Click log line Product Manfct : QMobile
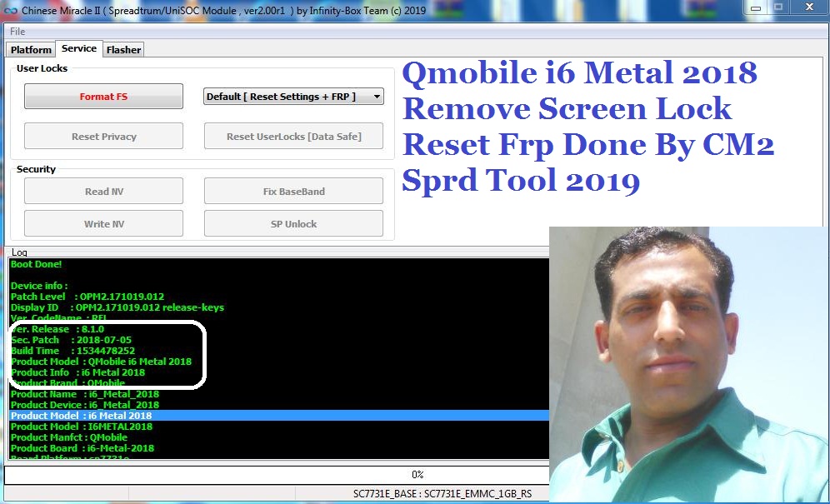Viewport: 830px width, 504px height. coord(69,437)
